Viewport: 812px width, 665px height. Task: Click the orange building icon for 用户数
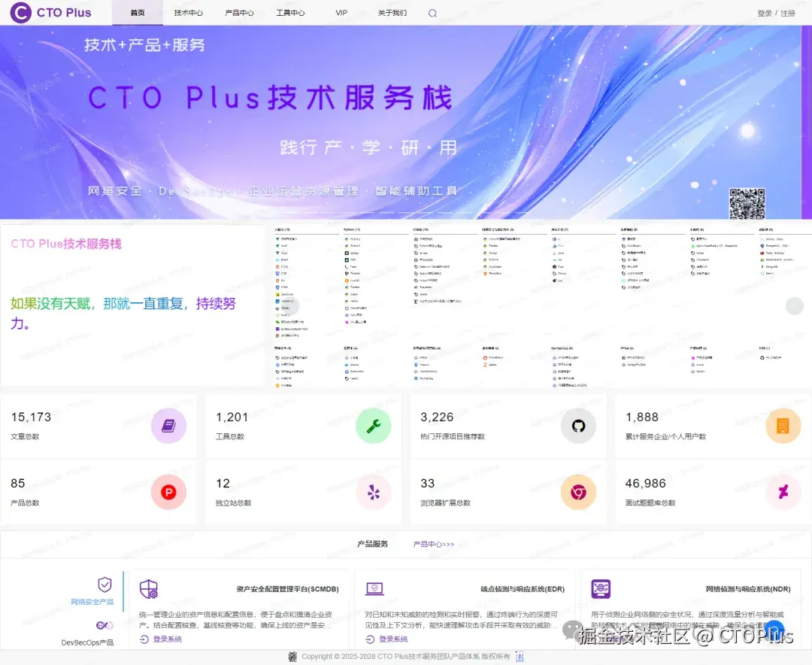pos(783,426)
